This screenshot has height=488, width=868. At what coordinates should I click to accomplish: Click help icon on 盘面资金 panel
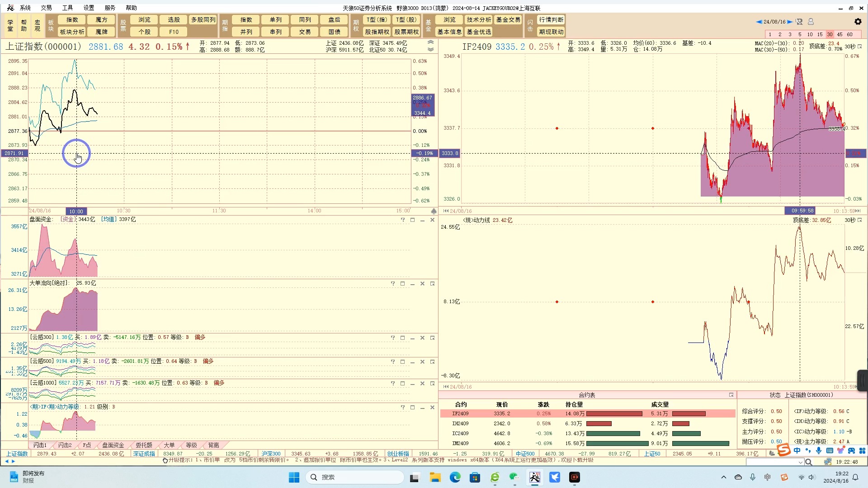click(402, 220)
